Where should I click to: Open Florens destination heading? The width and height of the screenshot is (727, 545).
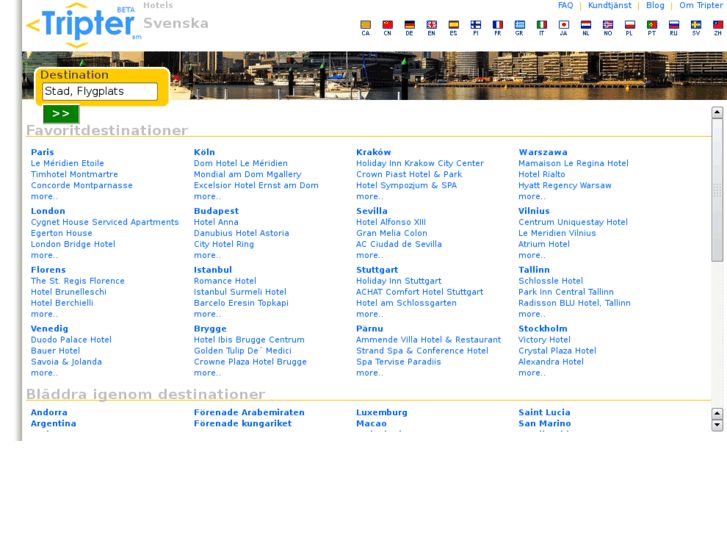point(48,270)
